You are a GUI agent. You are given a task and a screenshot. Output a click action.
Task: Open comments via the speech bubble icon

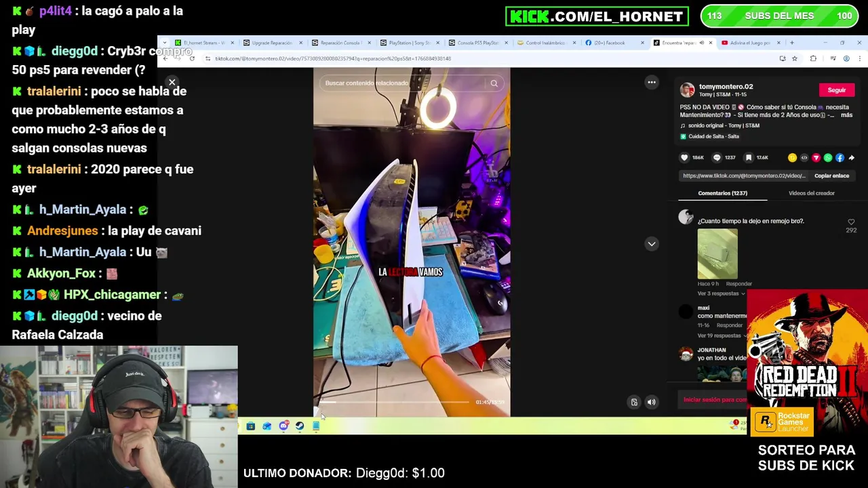tap(717, 158)
